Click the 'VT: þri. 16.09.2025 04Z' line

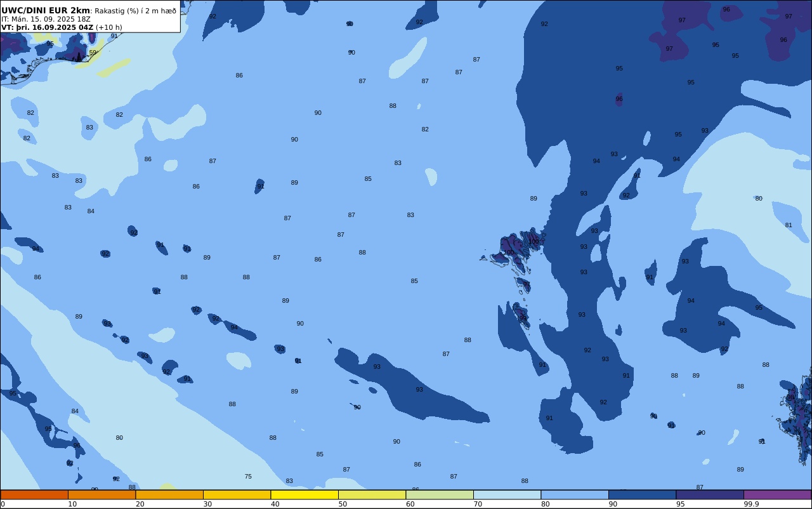48,27
